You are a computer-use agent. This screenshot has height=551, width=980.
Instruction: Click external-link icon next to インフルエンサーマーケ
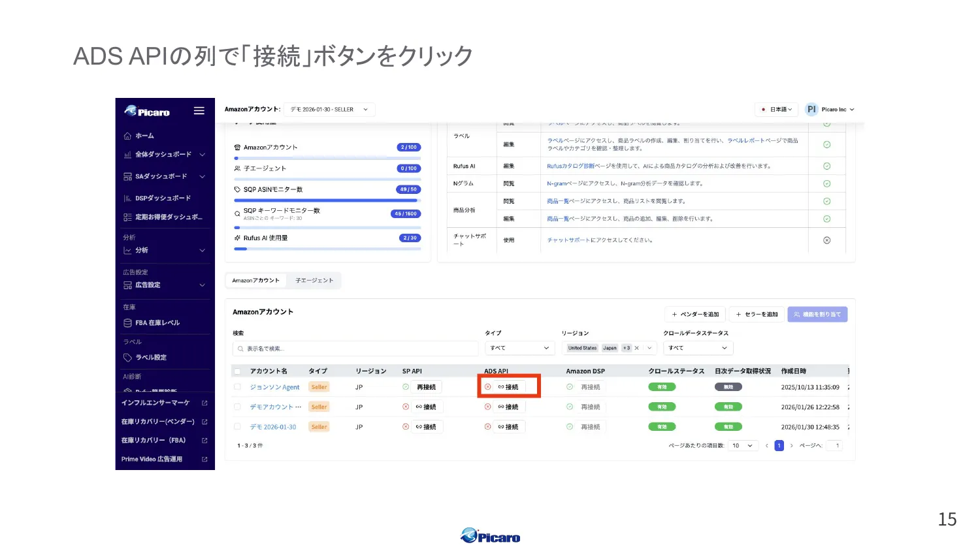coord(204,403)
